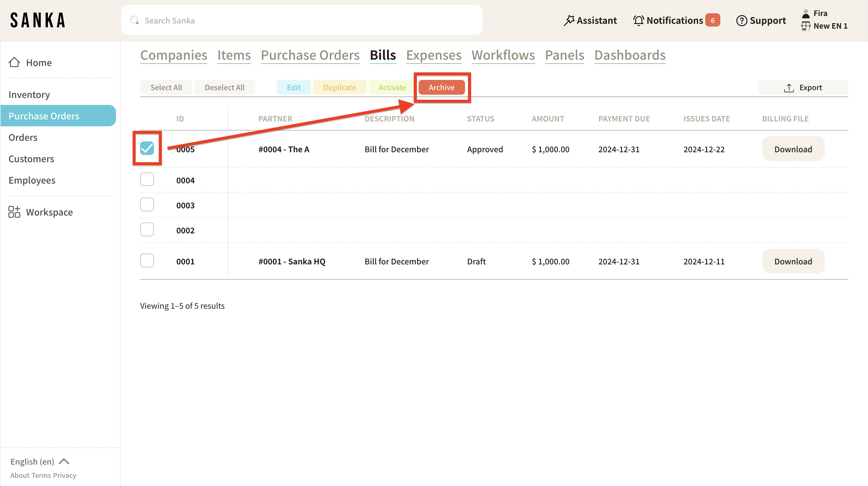The height and width of the screenshot is (486, 868).
Task: Click the Fira user profile icon
Action: [x=806, y=14]
